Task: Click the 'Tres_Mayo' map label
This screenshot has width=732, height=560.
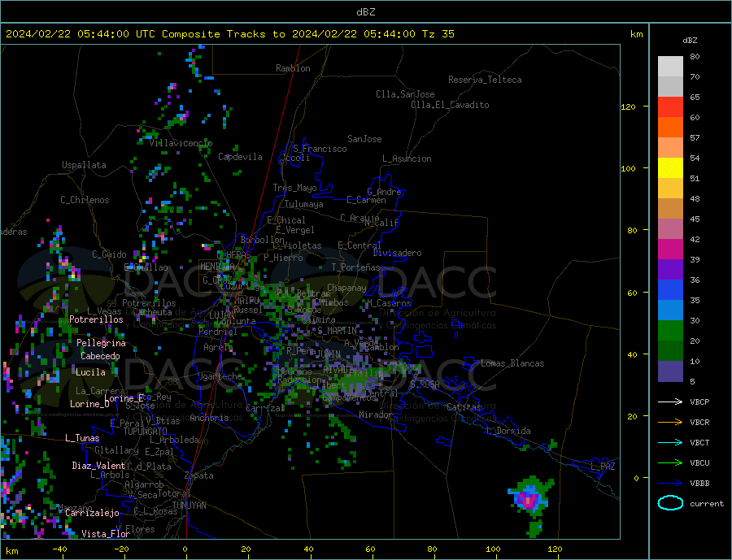Action: tap(294, 188)
